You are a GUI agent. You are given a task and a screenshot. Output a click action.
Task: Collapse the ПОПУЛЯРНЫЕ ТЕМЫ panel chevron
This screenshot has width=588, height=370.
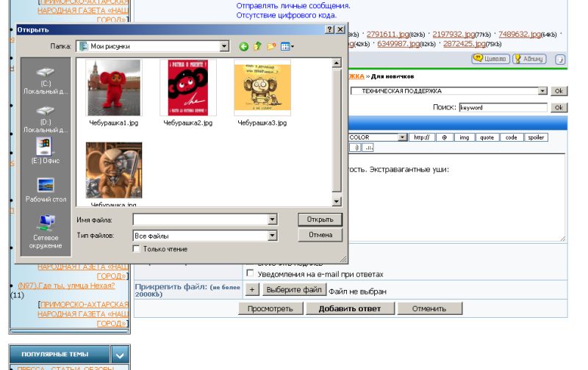120,355
